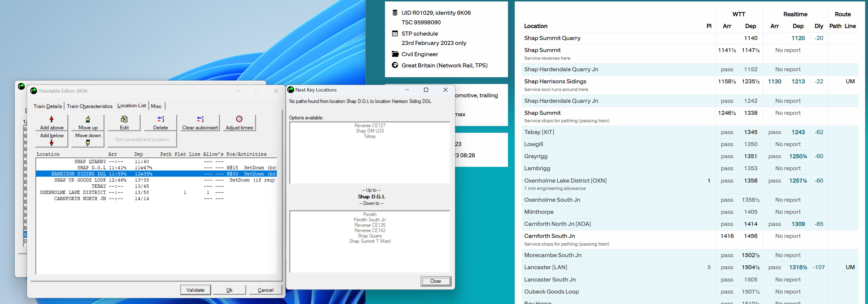Click the Move down button
868x304 pixels.
point(88,139)
